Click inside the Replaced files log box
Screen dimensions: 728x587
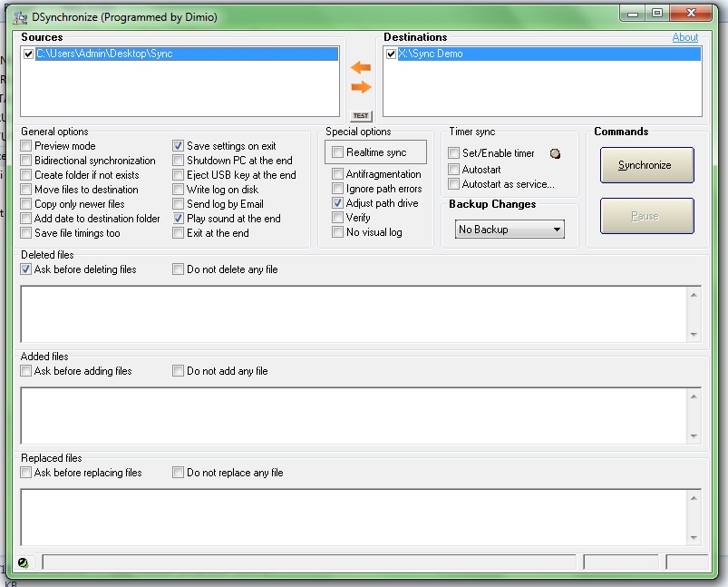(354, 518)
